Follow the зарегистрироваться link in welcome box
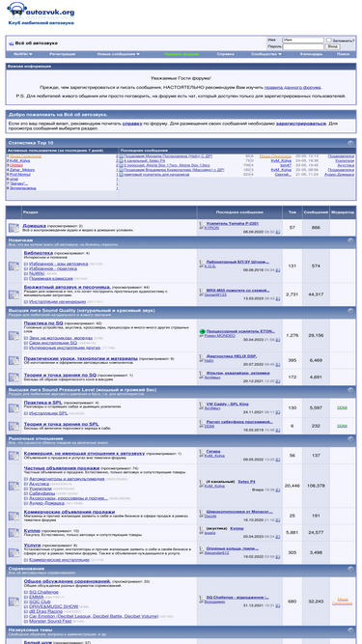The width and height of the screenshot is (362, 644). [x=301, y=124]
